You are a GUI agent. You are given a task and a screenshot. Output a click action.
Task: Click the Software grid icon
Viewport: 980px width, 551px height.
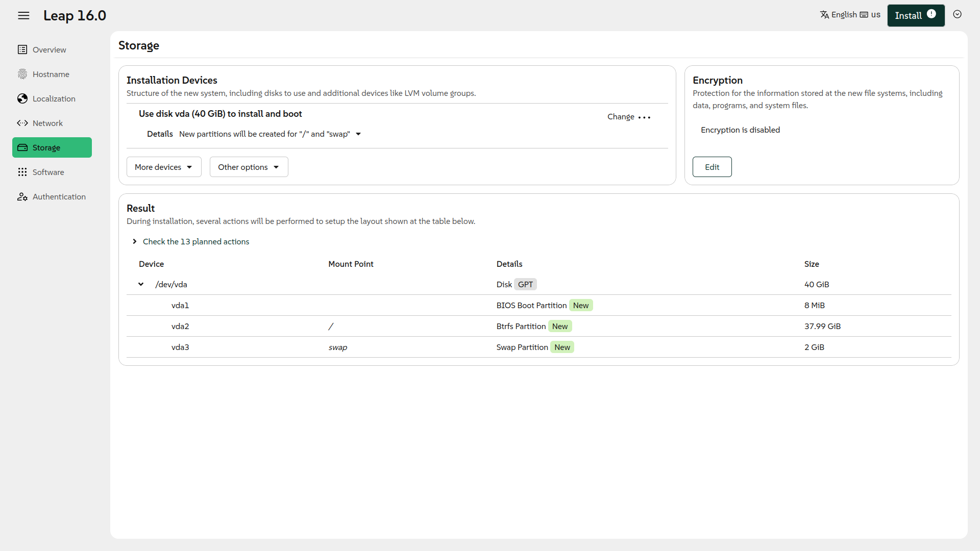22,172
